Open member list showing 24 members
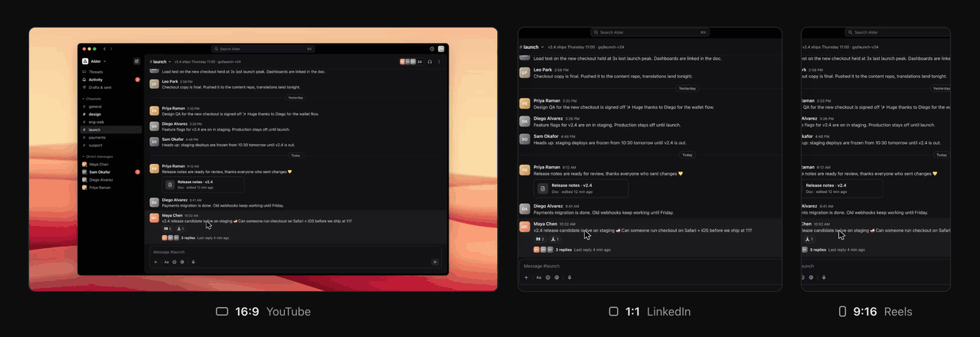This screenshot has width=980, height=337. coord(412,61)
